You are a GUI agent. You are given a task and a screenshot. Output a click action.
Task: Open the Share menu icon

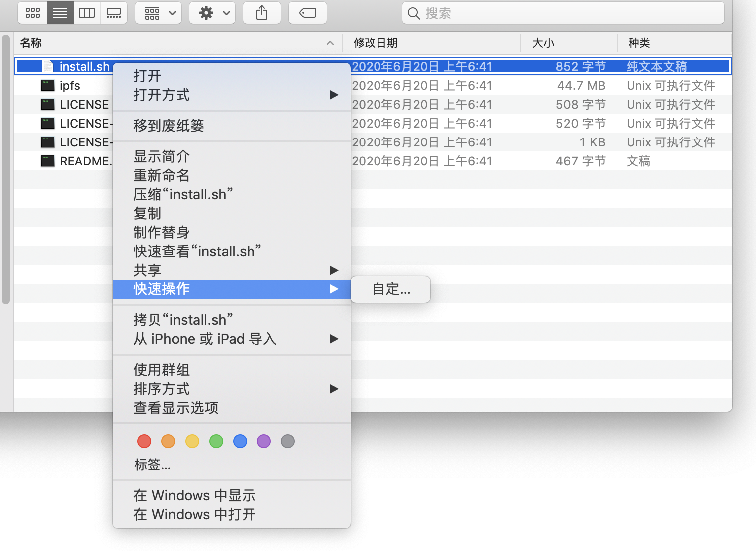click(262, 13)
